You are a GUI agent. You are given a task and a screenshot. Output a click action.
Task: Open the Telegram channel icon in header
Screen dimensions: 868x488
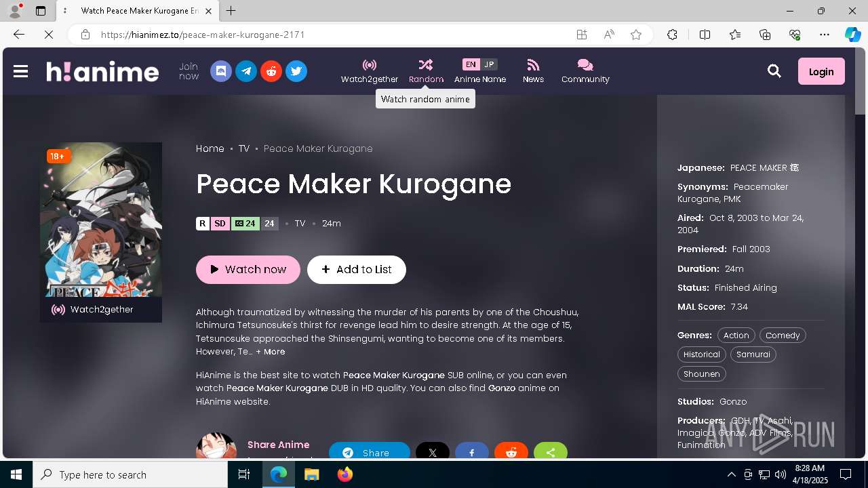pyautogui.click(x=246, y=71)
